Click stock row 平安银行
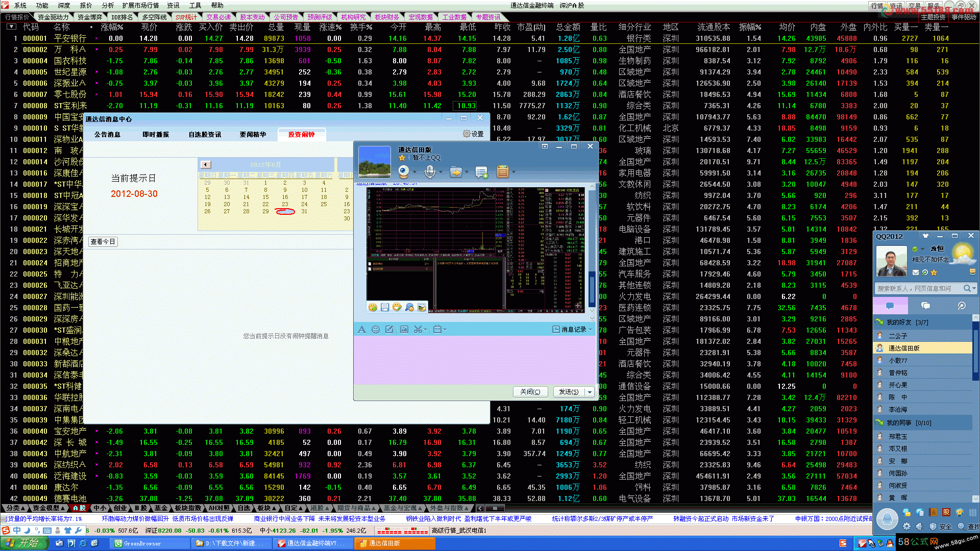This screenshot has width=980, height=551. 70,38
